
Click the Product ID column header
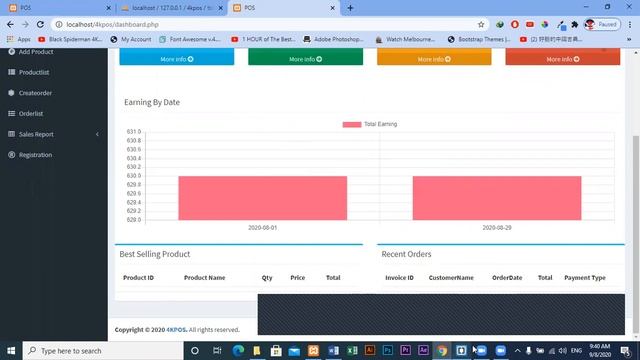138,278
